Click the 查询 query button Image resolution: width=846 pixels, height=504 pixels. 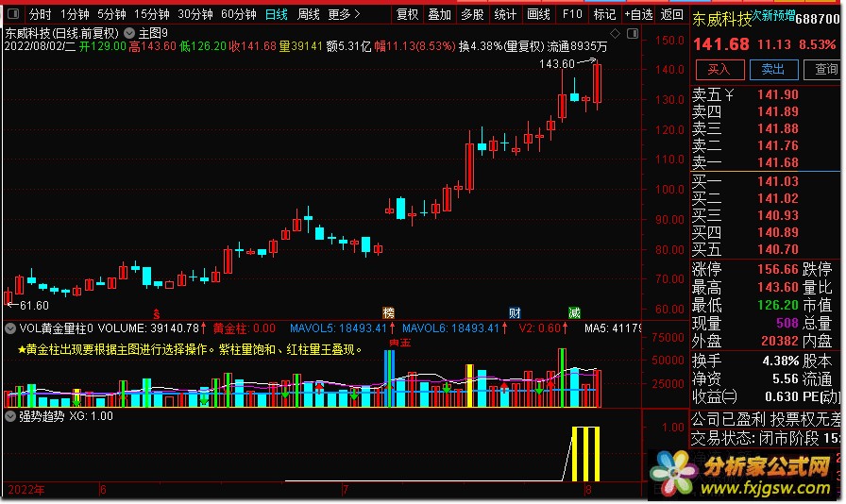tap(822, 70)
